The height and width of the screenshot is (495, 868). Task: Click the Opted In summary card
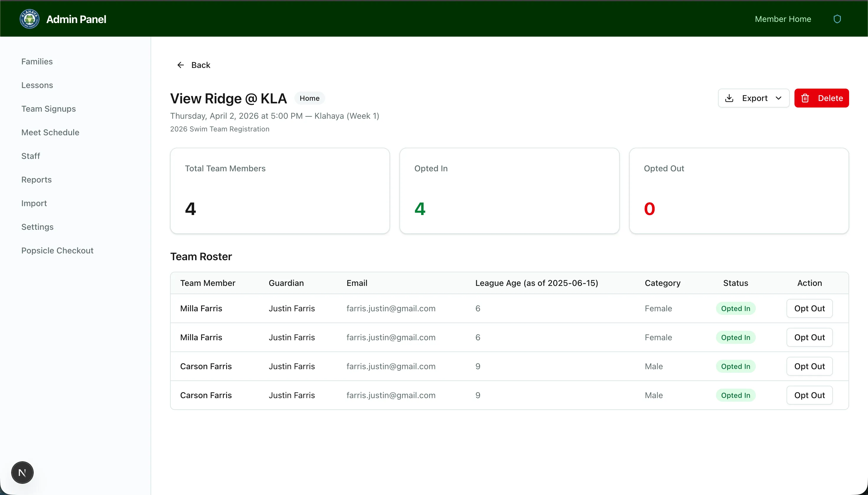[x=509, y=190]
